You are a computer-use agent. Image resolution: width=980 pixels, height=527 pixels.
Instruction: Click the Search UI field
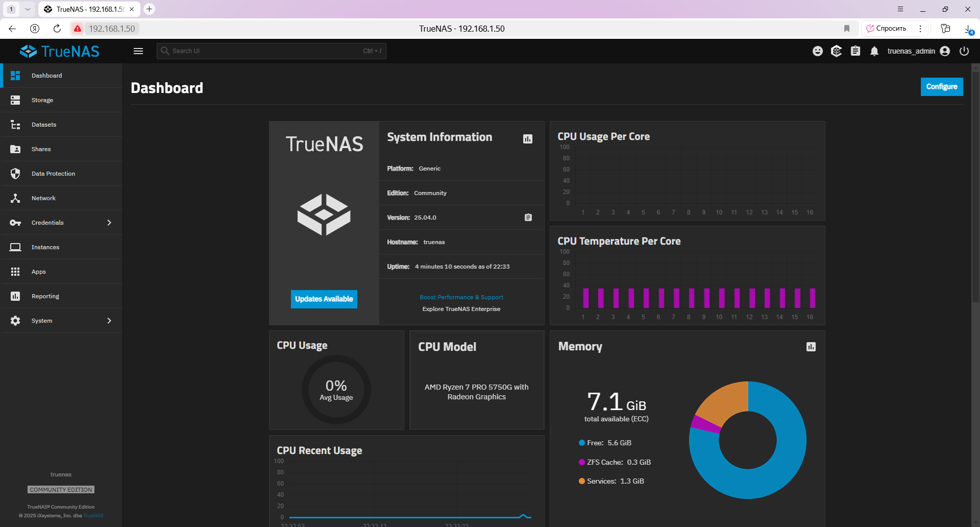(x=271, y=51)
